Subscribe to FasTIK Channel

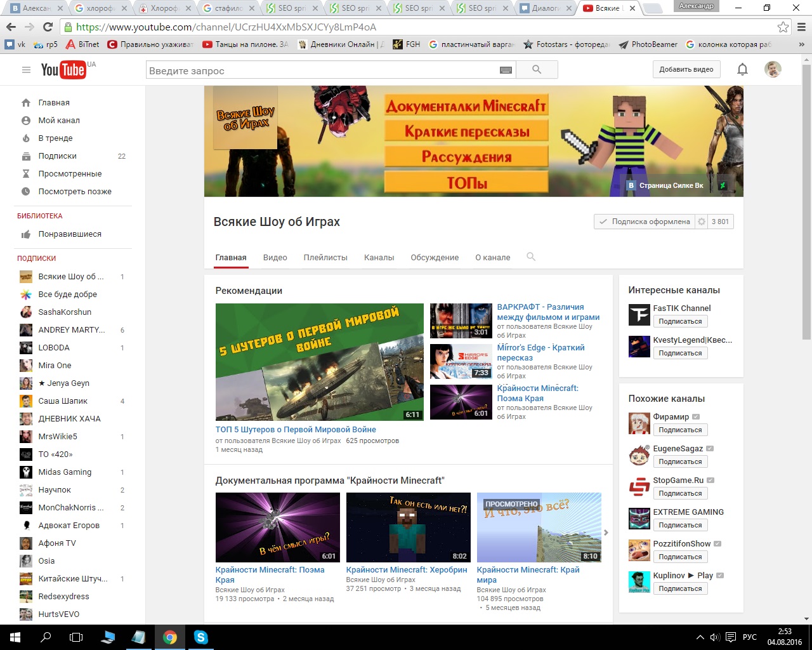(x=680, y=322)
